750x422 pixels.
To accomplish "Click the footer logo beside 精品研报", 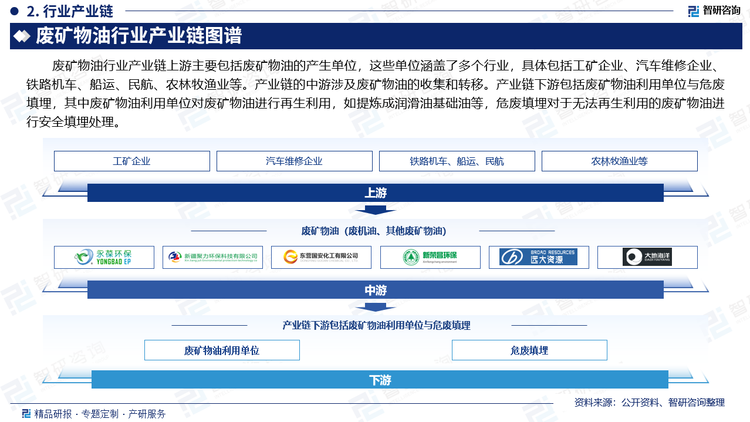I will 27,414.
